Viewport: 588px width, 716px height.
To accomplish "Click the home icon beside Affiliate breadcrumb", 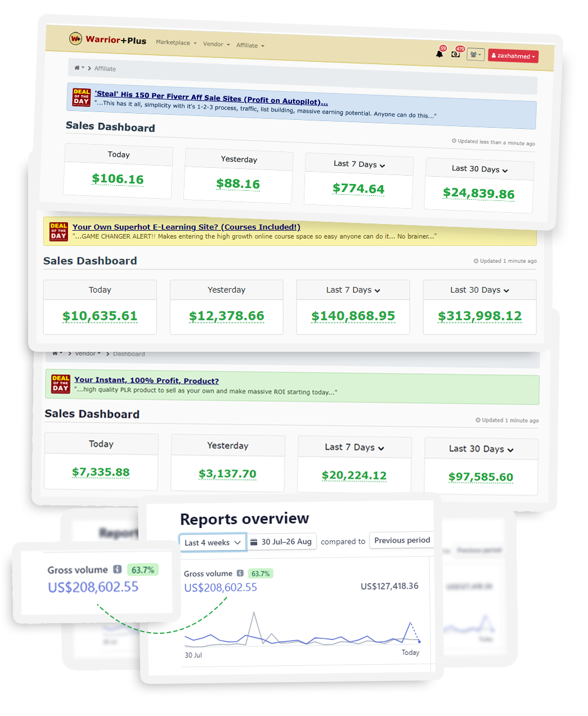I will coord(78,68).
